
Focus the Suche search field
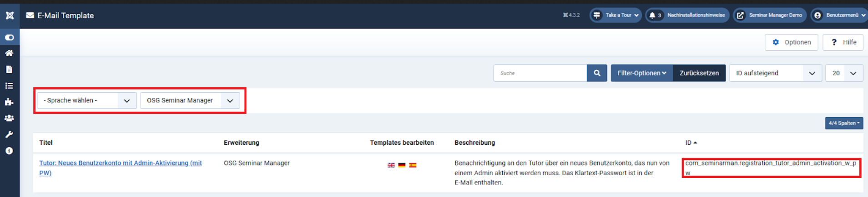tap(540, 73)
